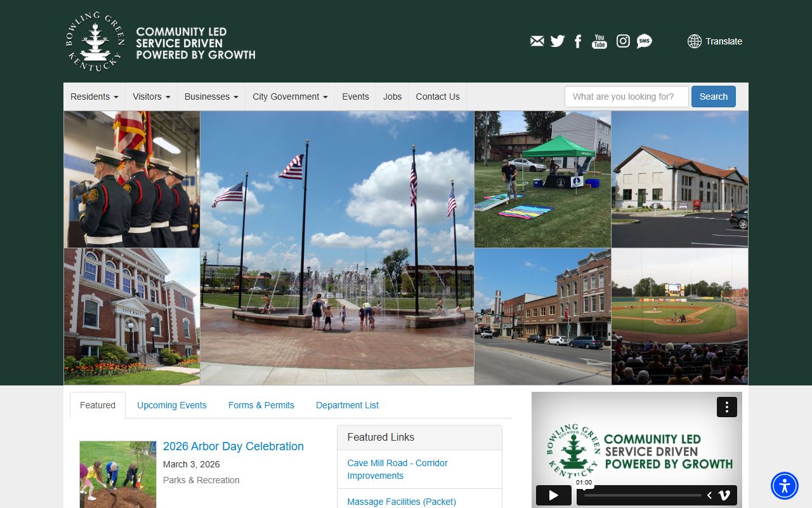This screenshot has width=812, height=508.
Task: Open Cave Mill Road Corridor Improvements link
Action: (398, 469)
